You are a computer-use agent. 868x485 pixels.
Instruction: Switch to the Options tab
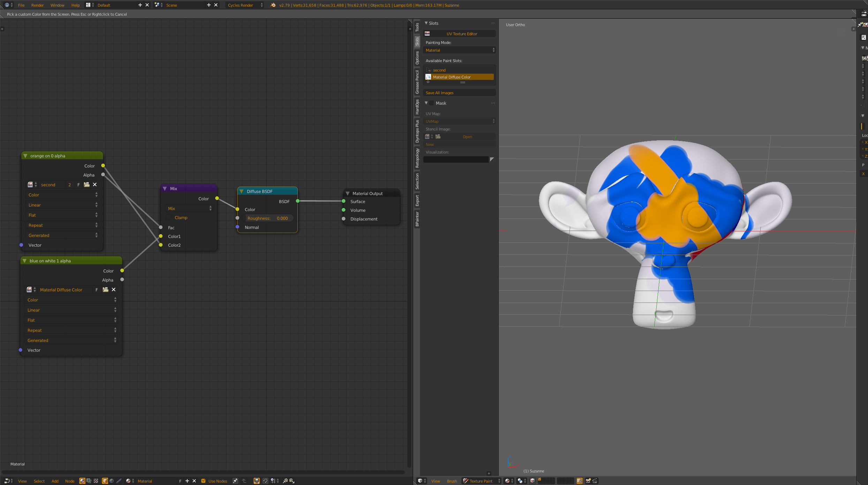(417, 58)
